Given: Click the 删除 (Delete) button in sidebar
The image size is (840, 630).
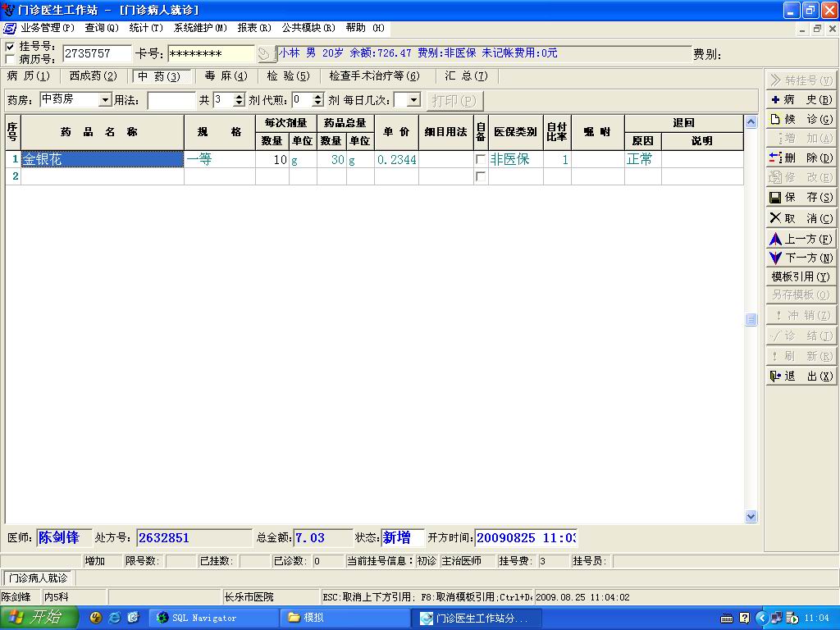Looking at the screenshot, I should (x=801, y=158).
